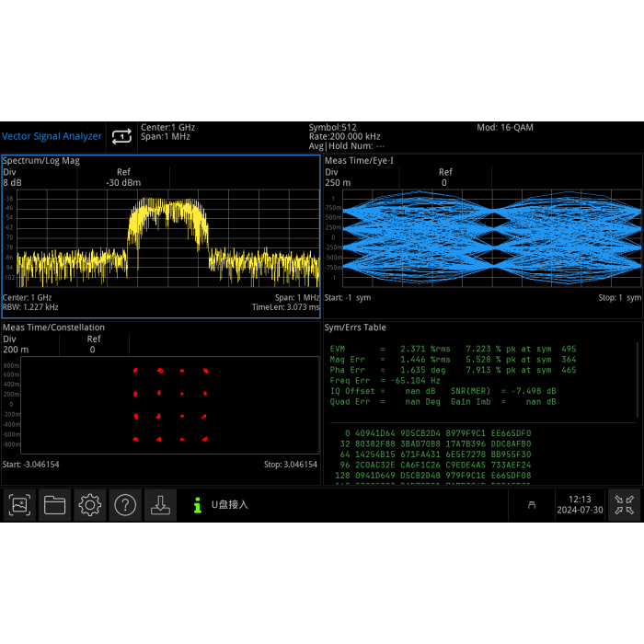This screenshot has height=644, width=644.
Task: Edit the -30 dBm Ref value in Spectrum
Action: coord(123,182)
